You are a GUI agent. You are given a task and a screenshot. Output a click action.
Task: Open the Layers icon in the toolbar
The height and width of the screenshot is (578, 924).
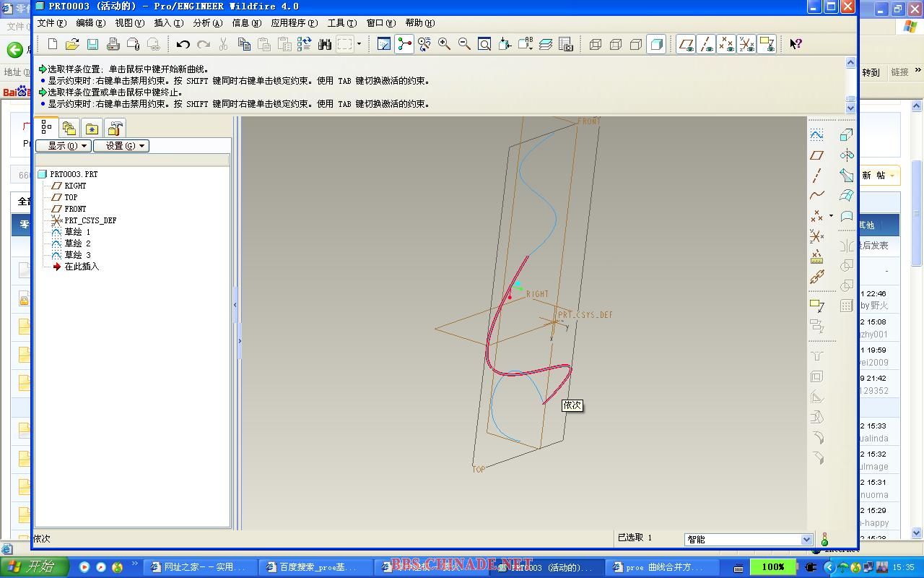(546, 44)
